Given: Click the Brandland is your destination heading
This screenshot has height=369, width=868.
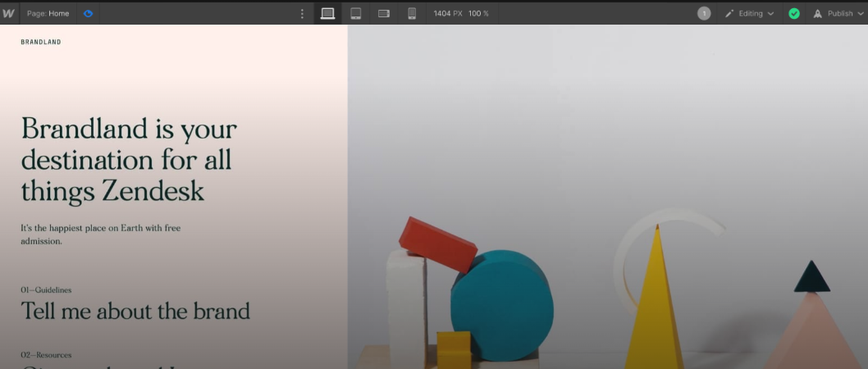Looking at the screenshot, I should coord(129,160).
